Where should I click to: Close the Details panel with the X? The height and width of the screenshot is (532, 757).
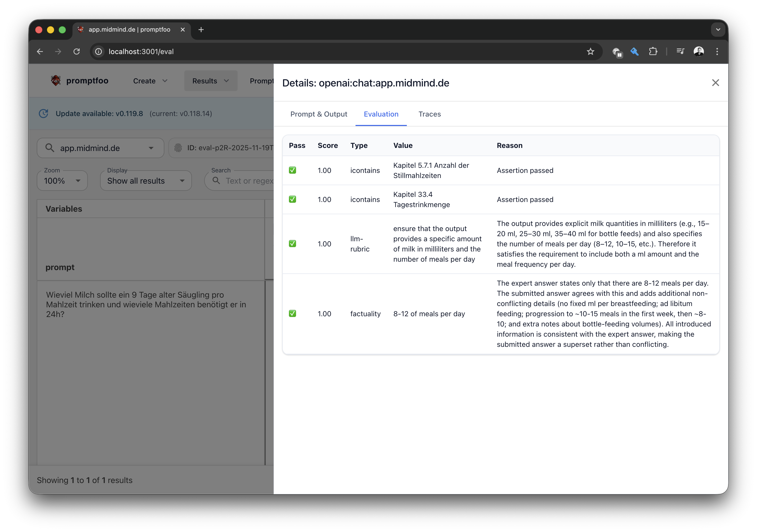tap(715, 83)
